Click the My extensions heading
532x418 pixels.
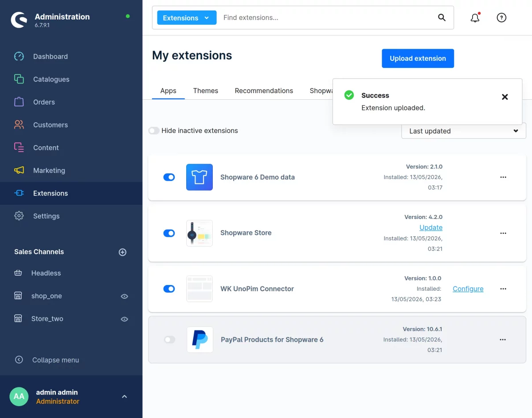(x=192, y=55)
